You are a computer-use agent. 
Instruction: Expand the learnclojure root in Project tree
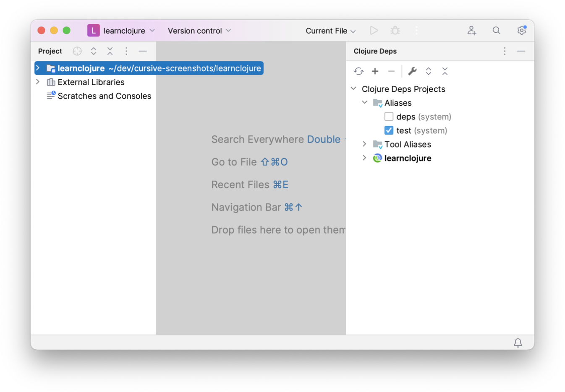click(x=38, y=68)
